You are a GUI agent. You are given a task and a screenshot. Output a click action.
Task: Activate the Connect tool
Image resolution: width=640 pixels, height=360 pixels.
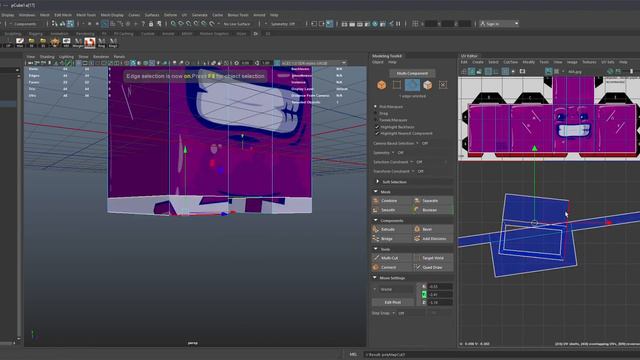pyautogui.click(x=391, y=267)
